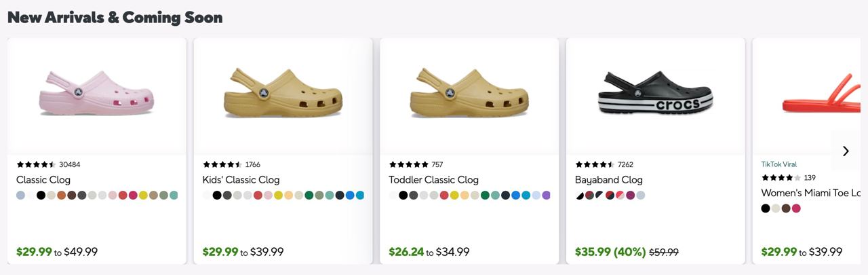Select the black swatch for Classic Clog
Screen dimensions: 868x275
[x=41, y=196]
